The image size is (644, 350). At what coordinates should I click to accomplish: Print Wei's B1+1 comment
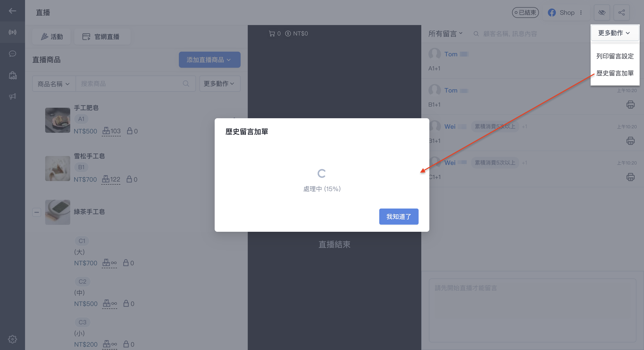pyautogui.click(x=630, y=141)
